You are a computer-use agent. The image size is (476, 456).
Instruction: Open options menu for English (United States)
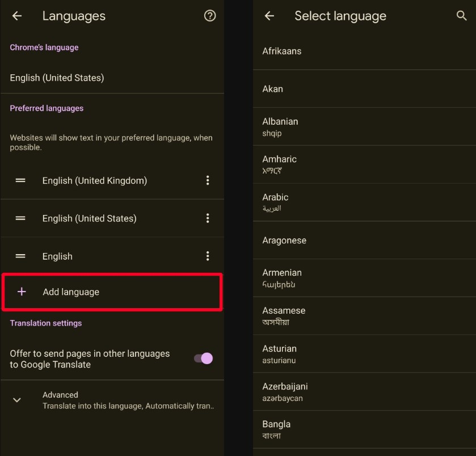[x=208, y=218]
